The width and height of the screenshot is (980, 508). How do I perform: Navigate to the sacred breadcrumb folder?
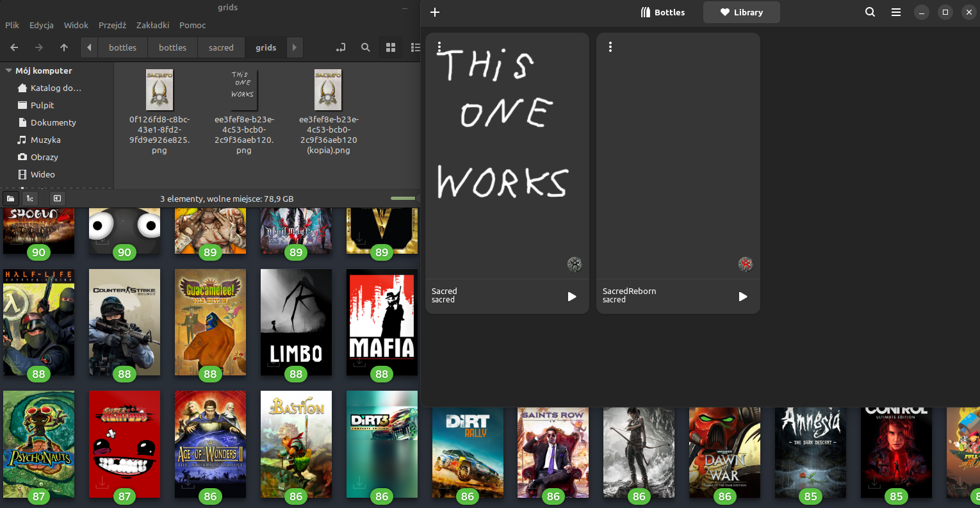click(221, 47)
